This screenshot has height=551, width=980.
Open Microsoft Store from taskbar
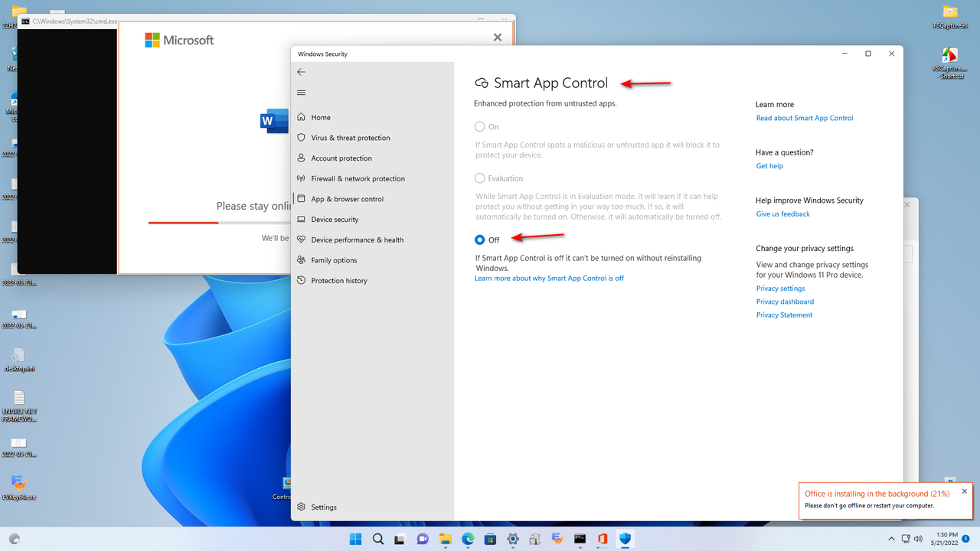[x=490, y=539]
